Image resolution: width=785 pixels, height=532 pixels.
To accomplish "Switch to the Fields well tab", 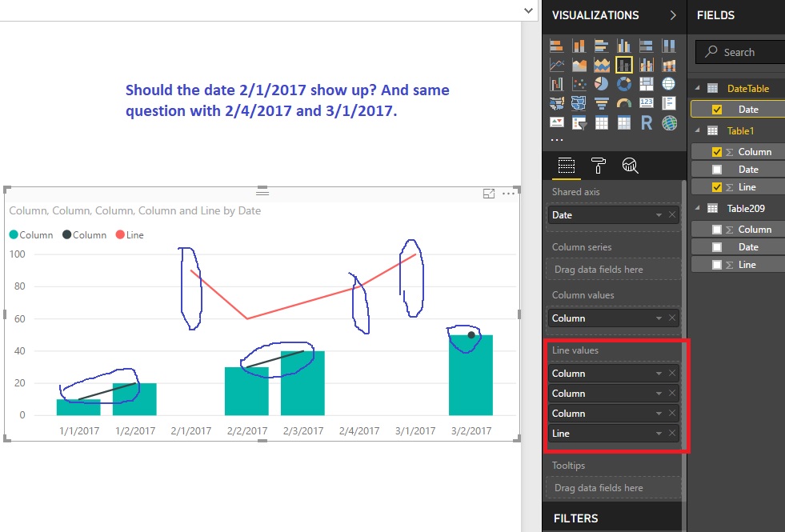I will [x=567, y=166].
